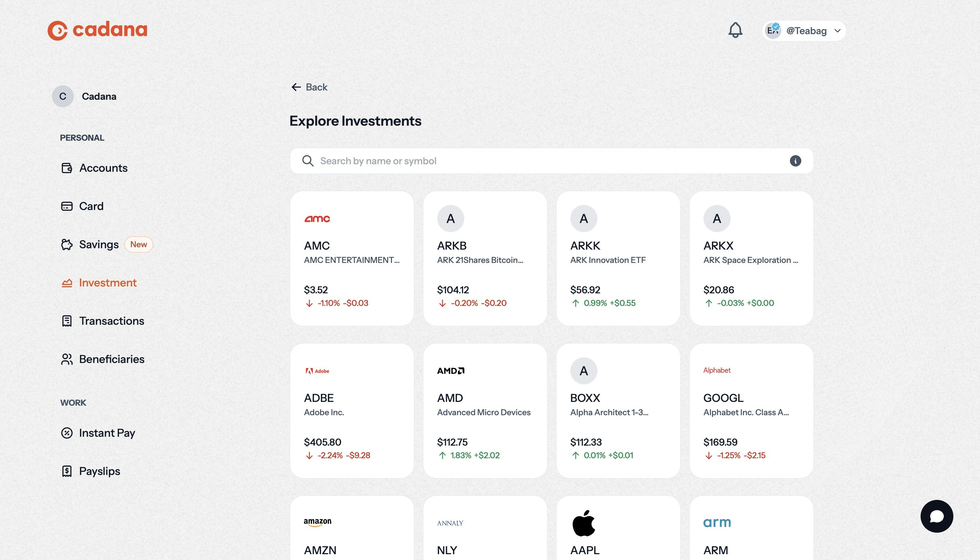Click the Beneficiaries people icon
Viewport: 980px width, 560px height.
tap(67, 359)
